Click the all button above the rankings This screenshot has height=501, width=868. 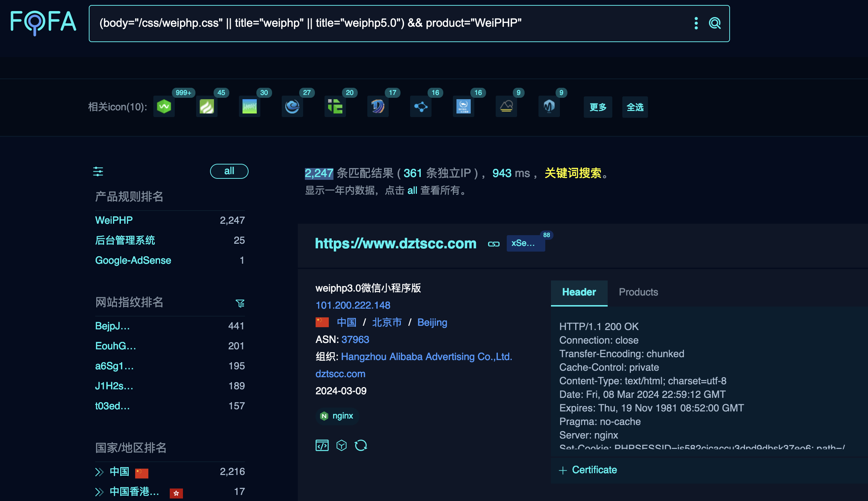(x=229, y=171)
